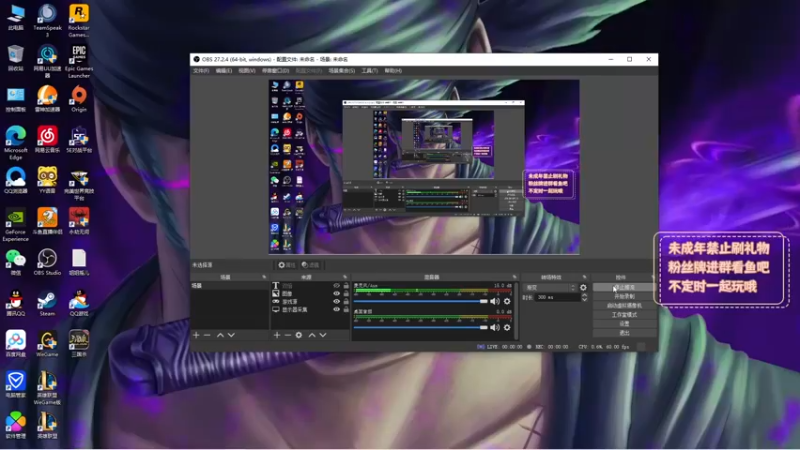Open the transition properties gear icon

583,288
